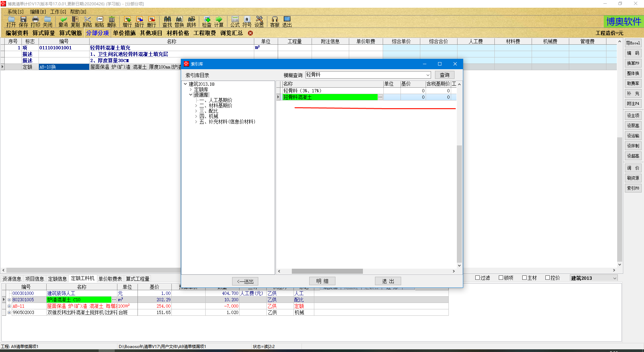Click the 删行 (Delete row) icon
This screenshot has width=644, height=352.
click(x=151, y=22)
